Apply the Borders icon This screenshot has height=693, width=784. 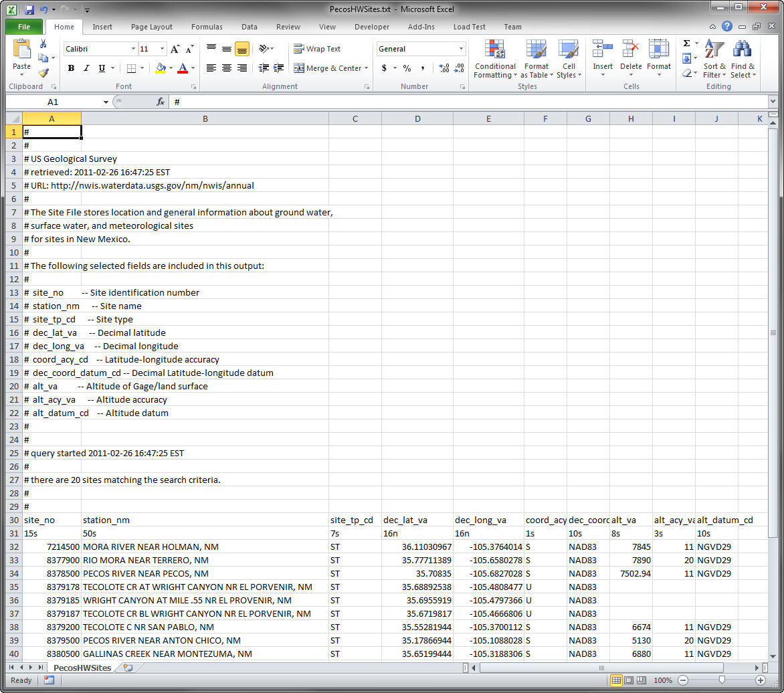click(x=132, y=68)
